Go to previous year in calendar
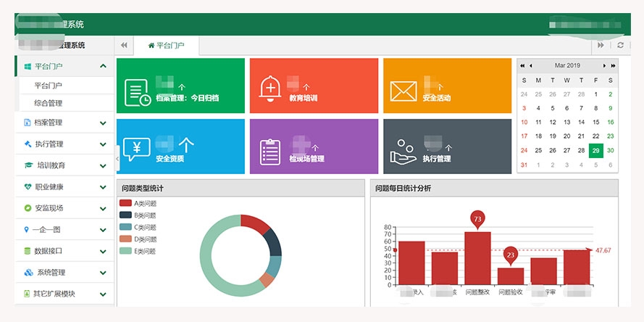Screen dimensions: 644x322 click(x=522, y=66)
